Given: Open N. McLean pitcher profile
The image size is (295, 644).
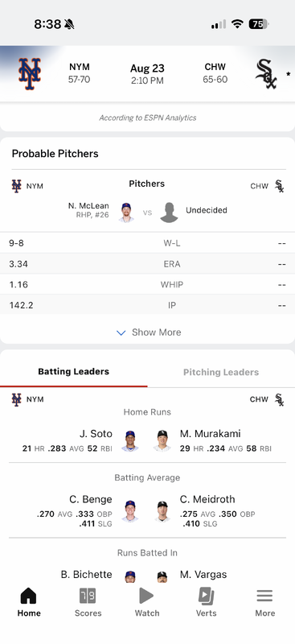Looking at the screenshot, I should click(88, 206).
